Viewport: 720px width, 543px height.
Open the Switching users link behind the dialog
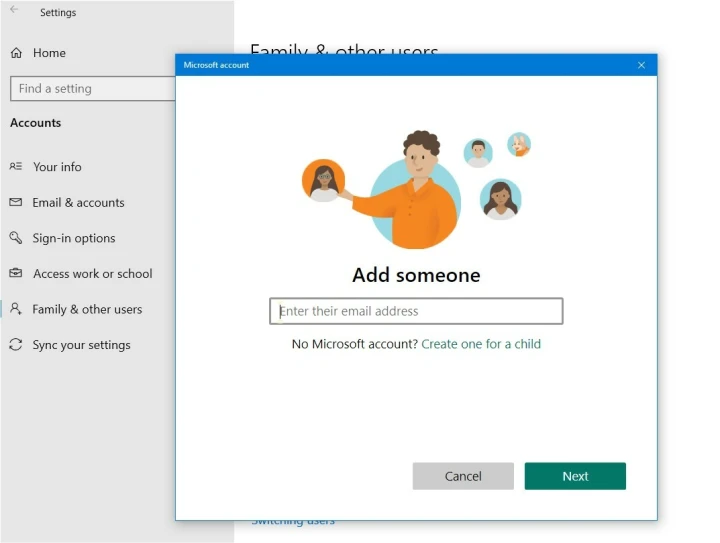point(293,521)
